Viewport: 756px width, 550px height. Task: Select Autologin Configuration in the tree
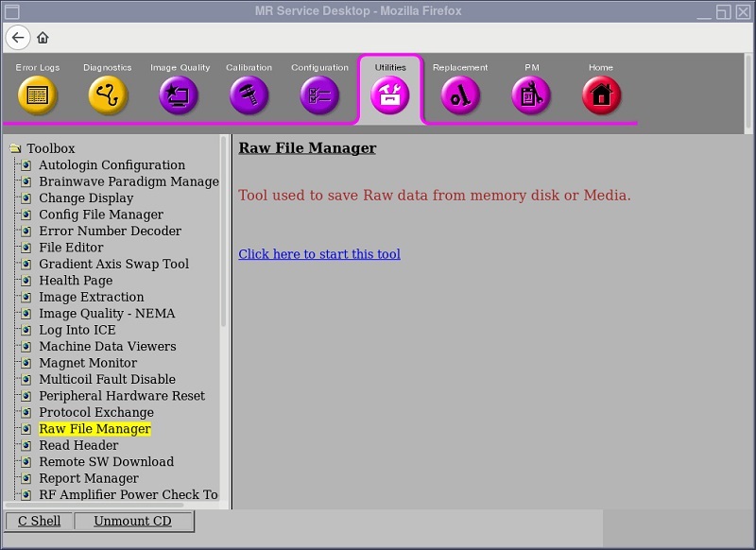(112, 165)
